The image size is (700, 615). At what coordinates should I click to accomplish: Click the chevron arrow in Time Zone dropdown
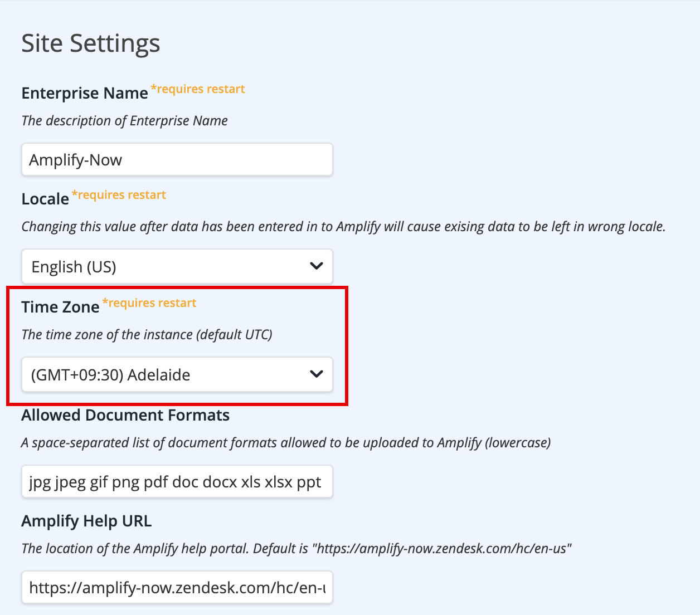316,374
